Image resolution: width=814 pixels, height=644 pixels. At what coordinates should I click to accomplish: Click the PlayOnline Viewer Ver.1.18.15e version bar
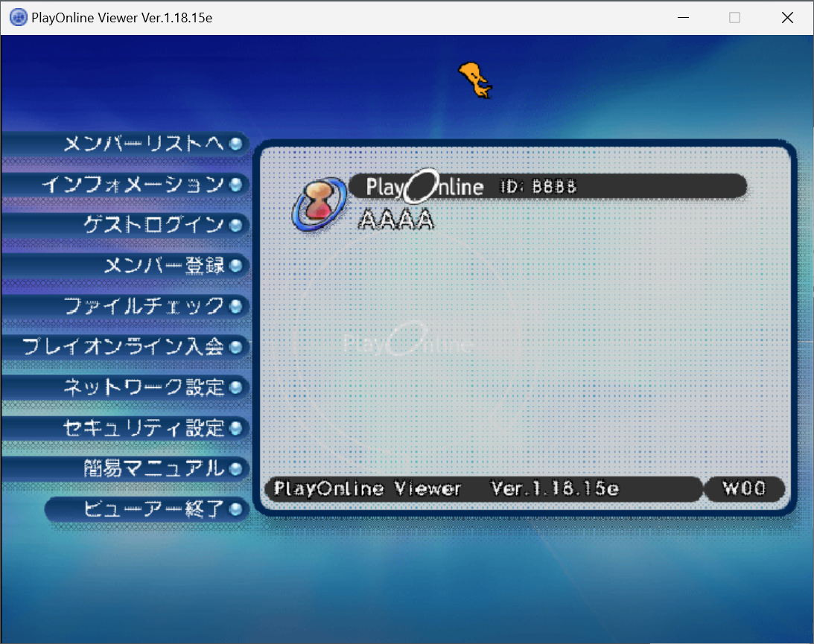click(483, 488)
